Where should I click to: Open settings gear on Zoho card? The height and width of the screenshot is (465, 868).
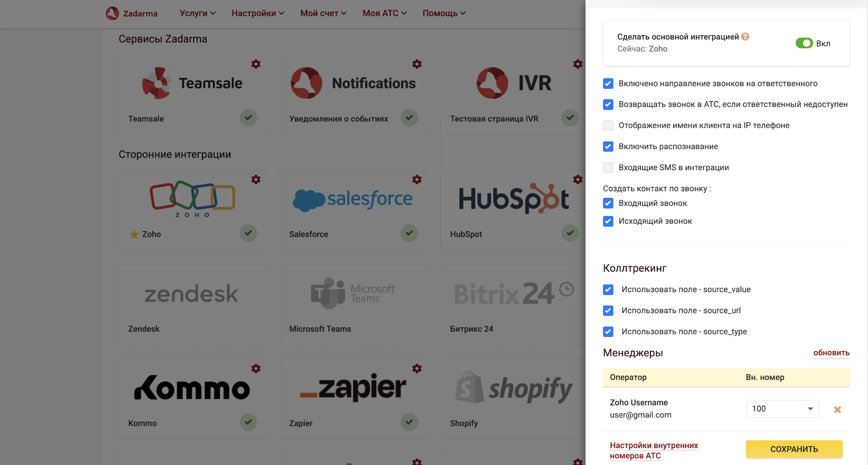point(256,180)
